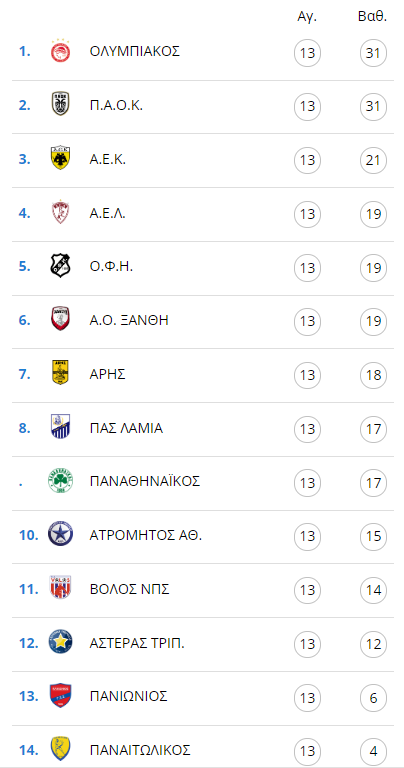Click Α.Ε.Κ.'s 21 points circle
This screenshot has width=404, height=768.
coord(373,160)
